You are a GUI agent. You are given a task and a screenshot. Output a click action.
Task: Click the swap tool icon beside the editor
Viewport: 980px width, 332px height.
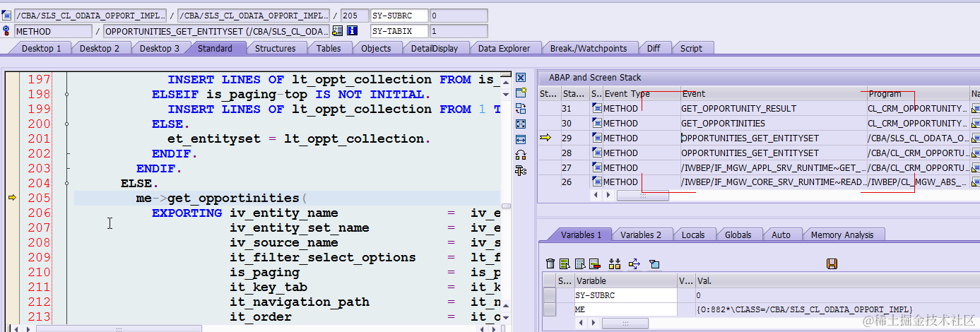(x=521, y=108)
